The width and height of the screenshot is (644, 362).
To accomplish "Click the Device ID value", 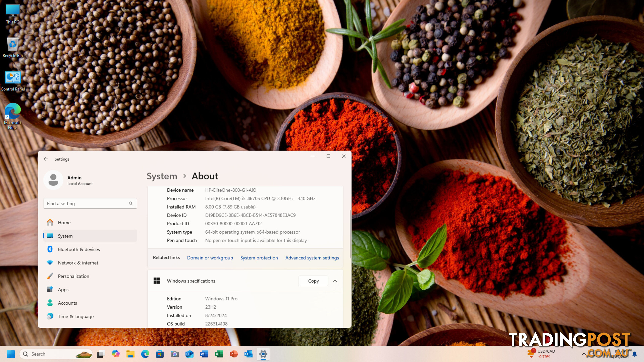I will (x=250, y=215).
